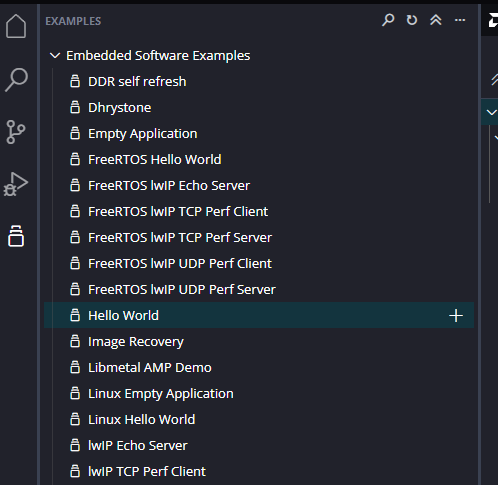Open the Run and Debug view icon
This screenshot has width=498, height=485.
[x=16, y=184]
